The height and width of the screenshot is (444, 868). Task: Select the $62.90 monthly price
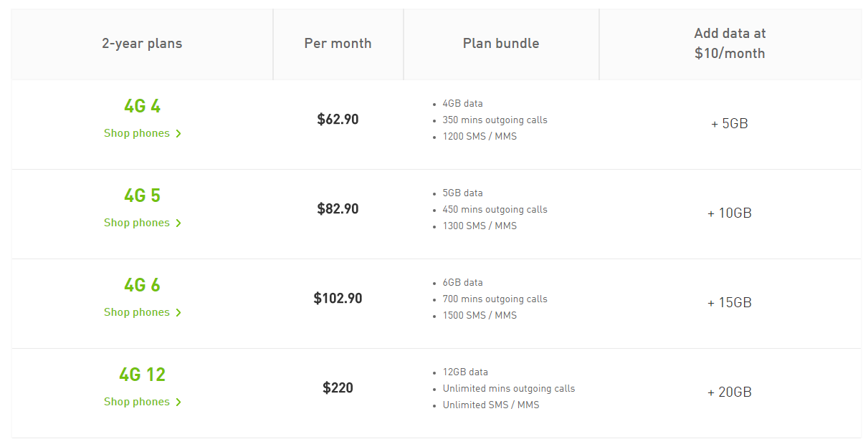pyautogui.click(x=338, y=120)
